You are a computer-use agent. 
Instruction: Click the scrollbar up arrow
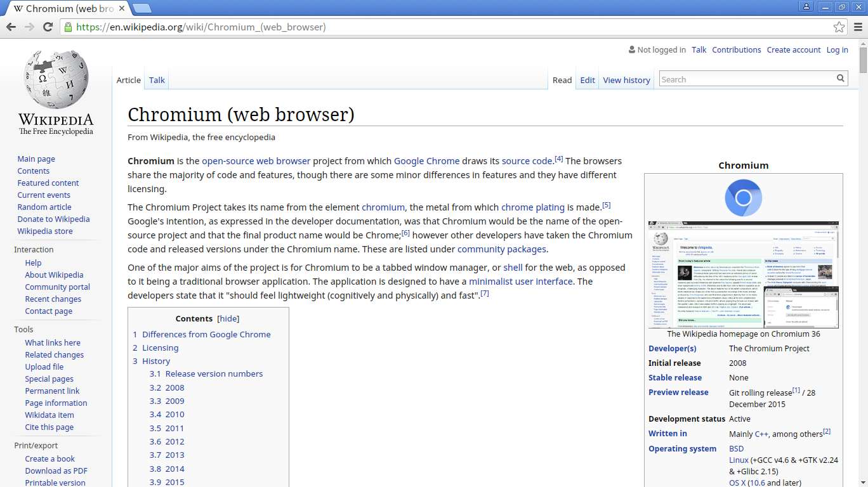click(x=863, y=42)
